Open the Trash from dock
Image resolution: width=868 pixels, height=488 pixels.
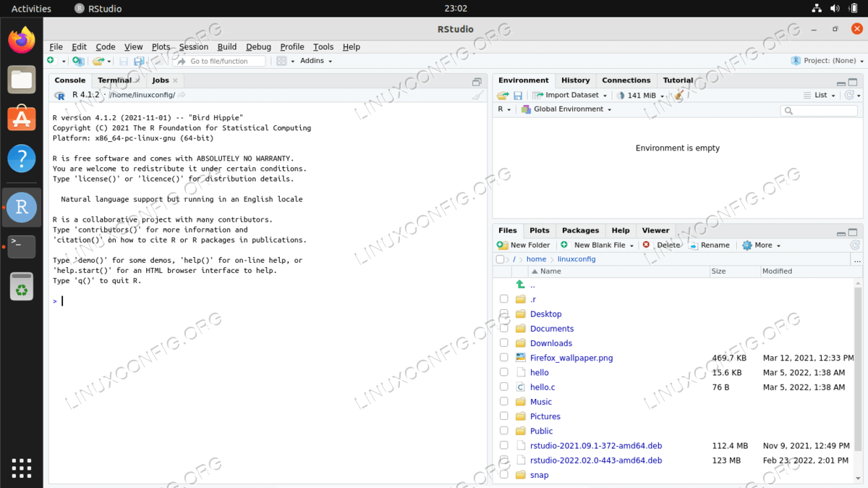pos(22,287)
